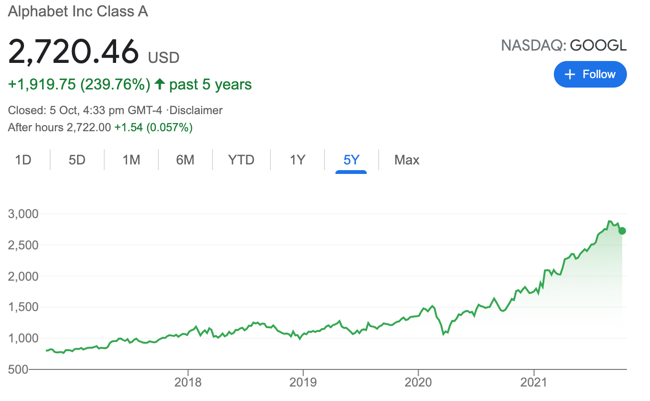Image resolution: width=650 pixels, height=401 pixels.
Task: Show the 1M chart range
Action: (x=131, y=160)
